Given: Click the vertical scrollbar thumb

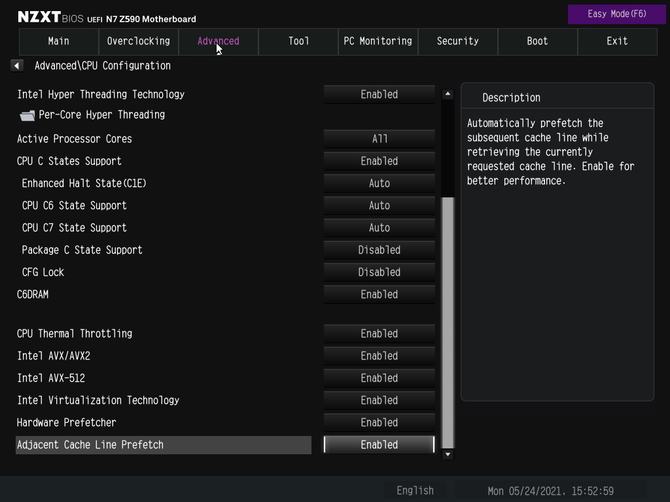Looking at the screenshot, I should 447,323.
